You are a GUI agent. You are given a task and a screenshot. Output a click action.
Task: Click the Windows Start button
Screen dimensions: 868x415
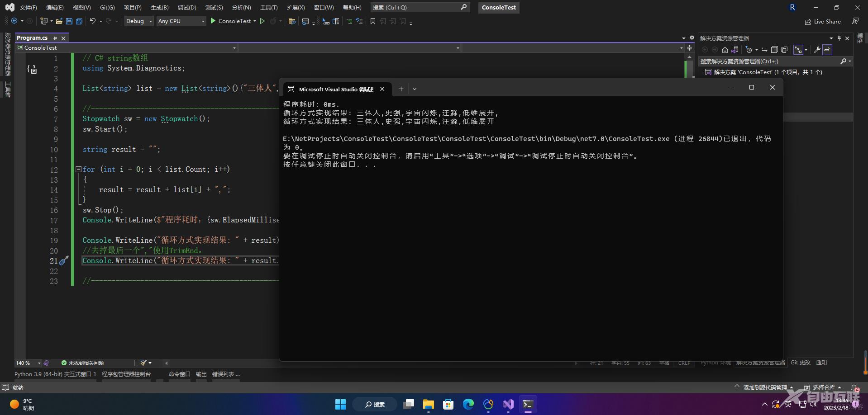click(340, 404)
